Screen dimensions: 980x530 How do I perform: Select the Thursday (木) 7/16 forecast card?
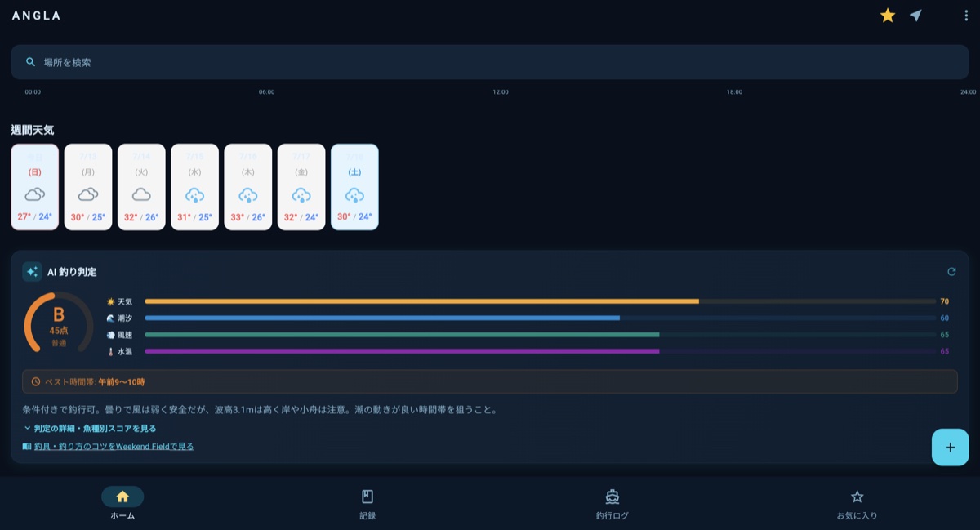(248, 187)
